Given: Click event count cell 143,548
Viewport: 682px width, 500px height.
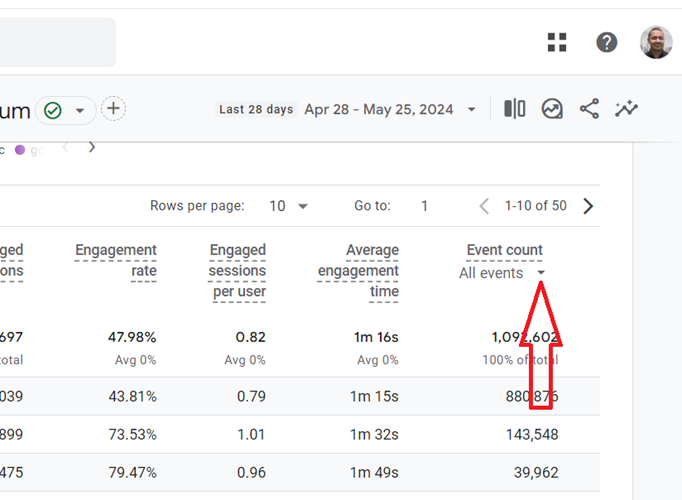Looking at the screenshot, I should pyautogui.click(x=532, y=434).
